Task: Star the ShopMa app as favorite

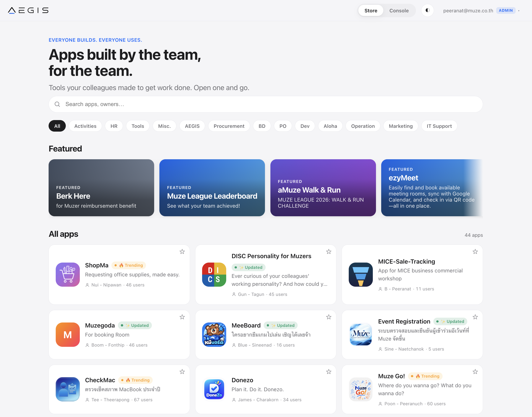Action: click(182, 251)
